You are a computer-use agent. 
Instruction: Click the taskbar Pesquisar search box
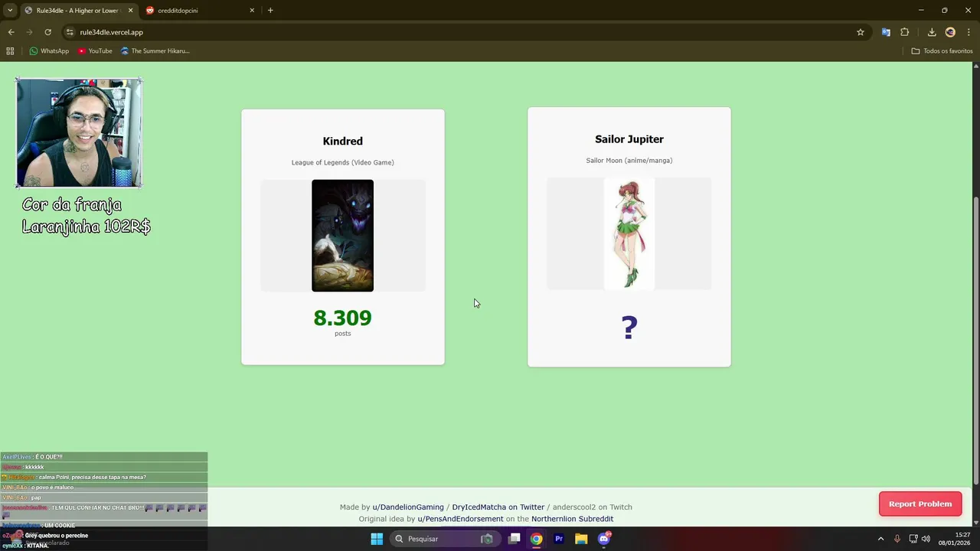444,539
